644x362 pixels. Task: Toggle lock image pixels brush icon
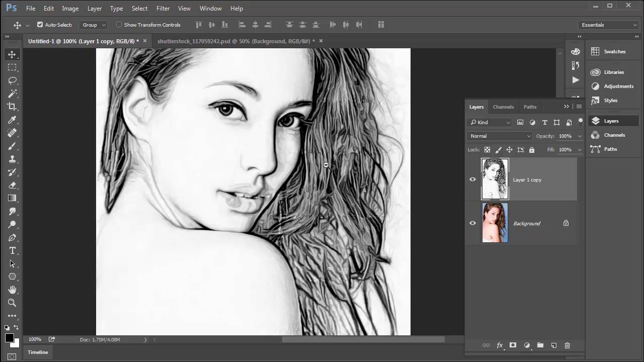498,150
